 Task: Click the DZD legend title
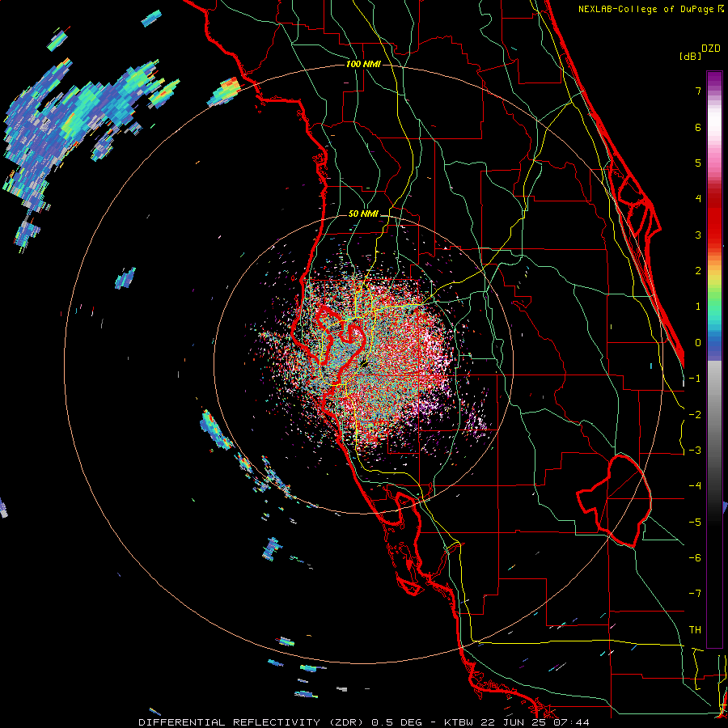pyautogui.click(x=710, y=49)
